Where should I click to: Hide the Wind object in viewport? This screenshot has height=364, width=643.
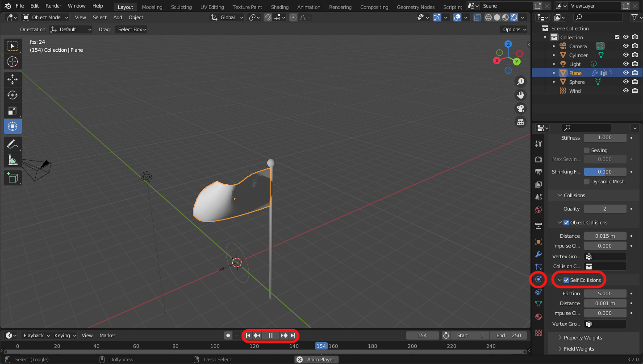pyautogui.click(x=626, y=91)
